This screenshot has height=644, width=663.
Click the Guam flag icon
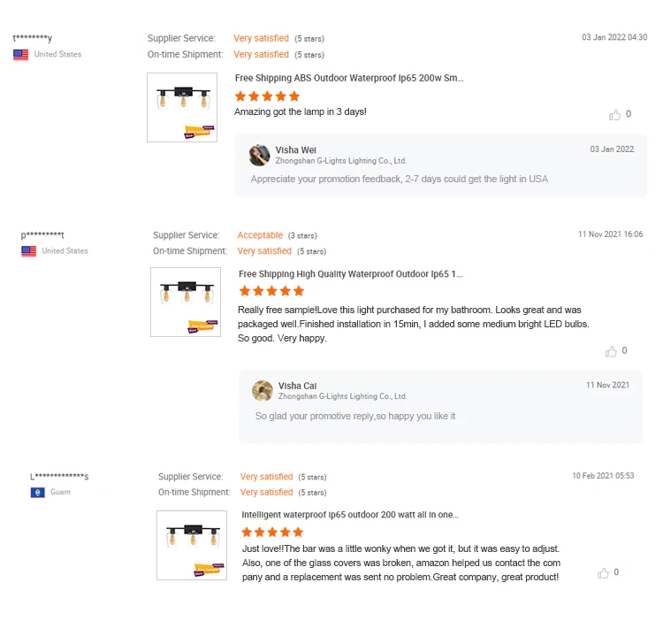[x=38, y=493]
